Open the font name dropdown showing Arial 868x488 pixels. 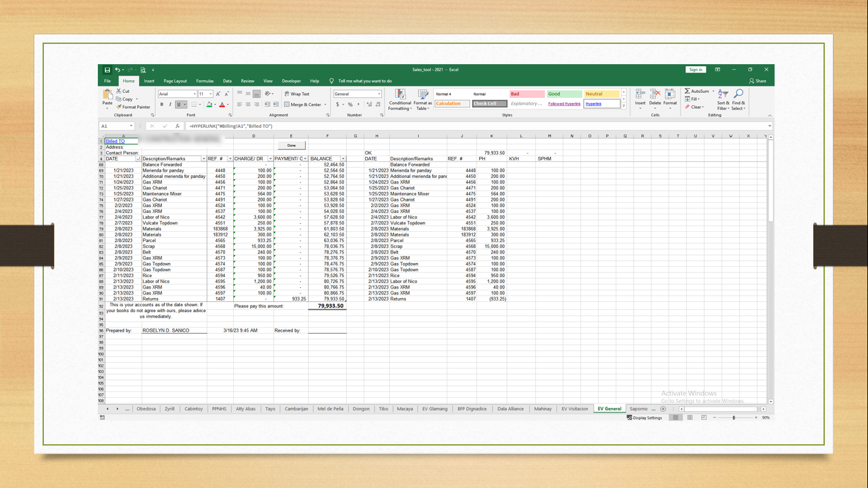pos(194,94)
